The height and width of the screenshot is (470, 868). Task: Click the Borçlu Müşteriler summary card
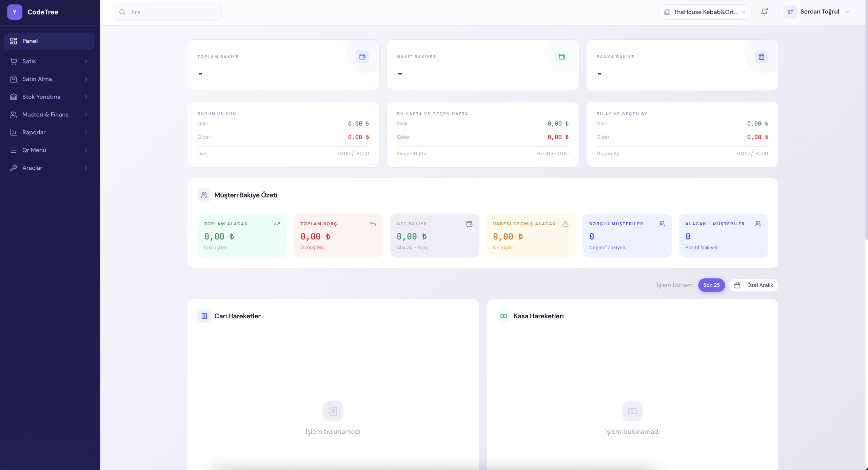pyautogui.click(x=627, y=236)
